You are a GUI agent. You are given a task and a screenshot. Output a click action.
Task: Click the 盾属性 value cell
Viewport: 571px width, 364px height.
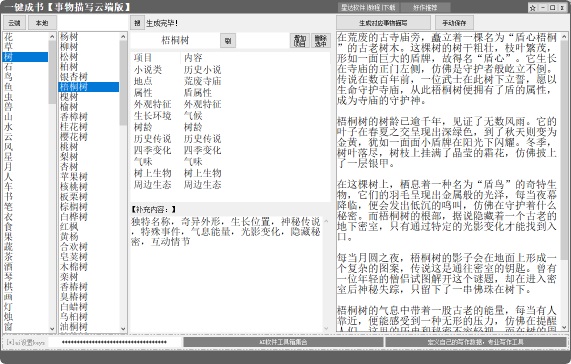point(198,93)
